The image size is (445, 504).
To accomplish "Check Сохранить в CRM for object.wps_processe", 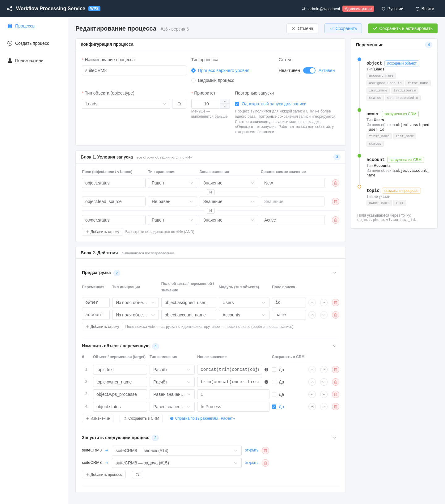I will (274, 394).
